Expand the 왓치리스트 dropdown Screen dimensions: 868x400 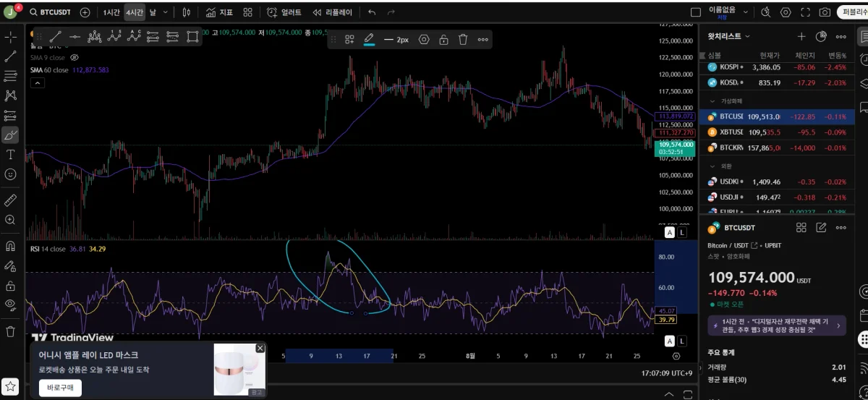coord(747,36)
